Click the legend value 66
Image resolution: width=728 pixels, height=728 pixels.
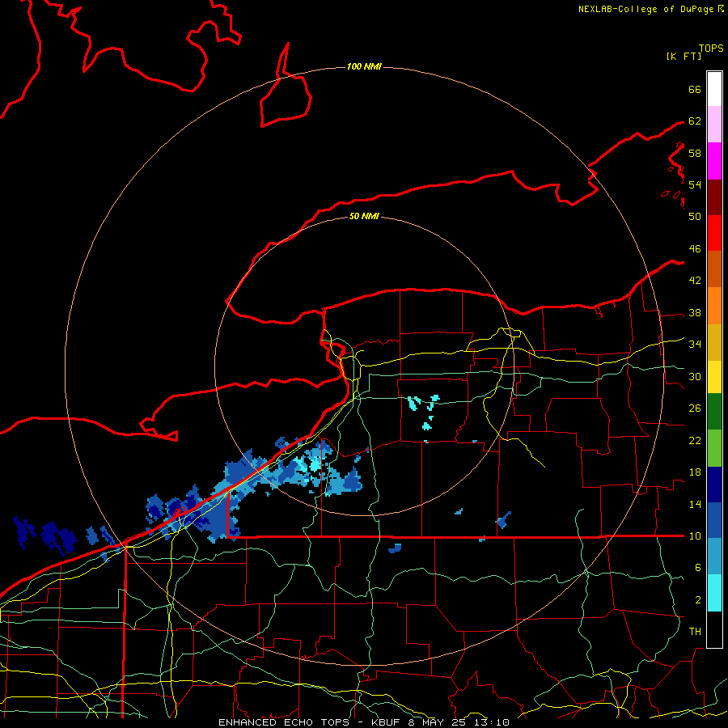(x=695, y=89)
